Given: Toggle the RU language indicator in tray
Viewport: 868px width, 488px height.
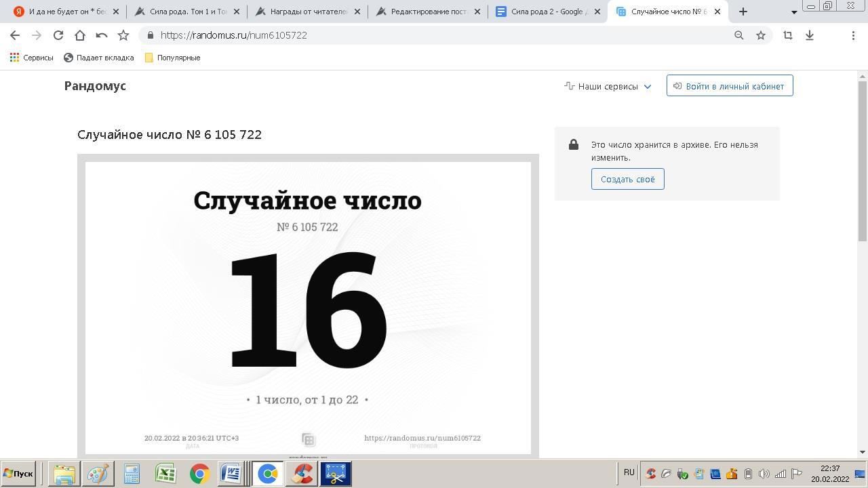Looking at the screenshot, I should pos(629,472).
